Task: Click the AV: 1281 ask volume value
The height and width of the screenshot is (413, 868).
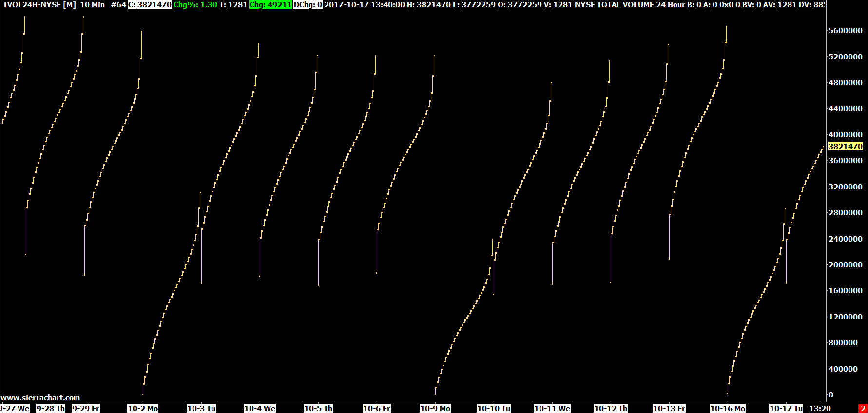Action: [x=780, y=5]
